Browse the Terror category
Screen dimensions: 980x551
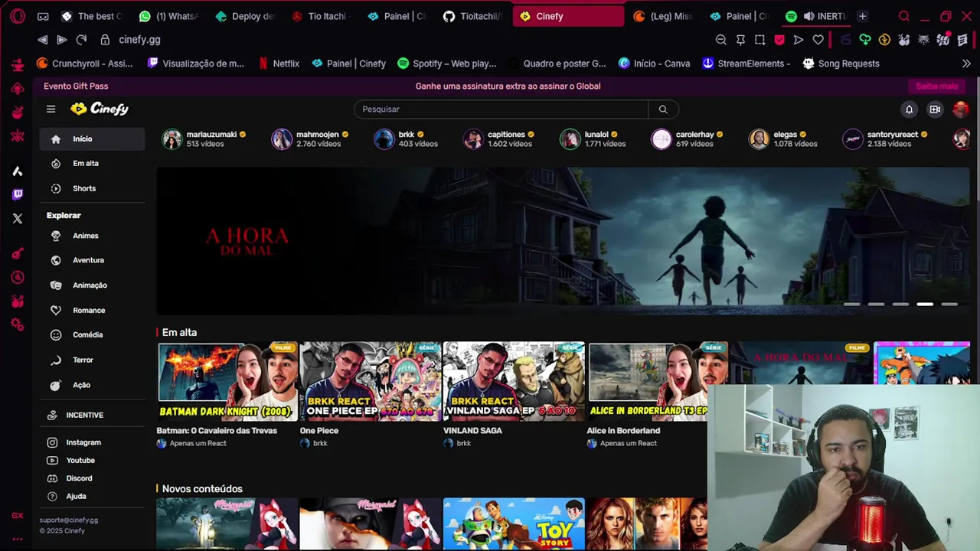pyautogui.click(x=92, y=360)
